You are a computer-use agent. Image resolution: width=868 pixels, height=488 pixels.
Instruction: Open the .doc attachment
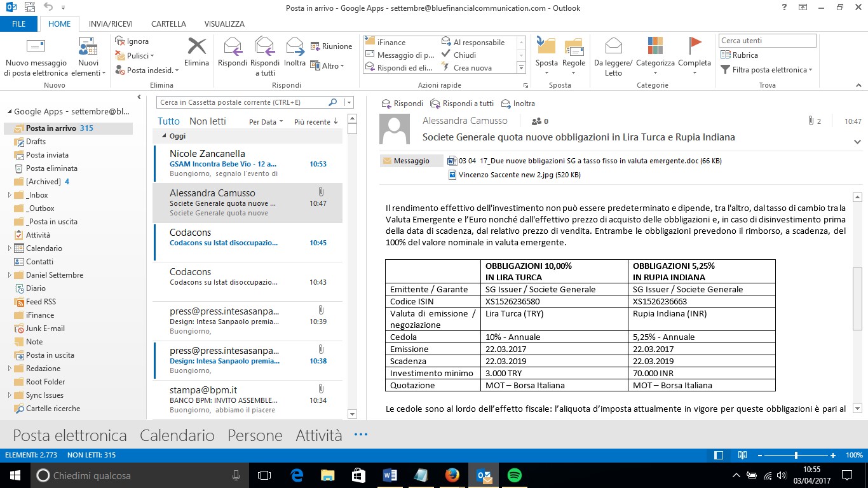[x=585, y=161]
